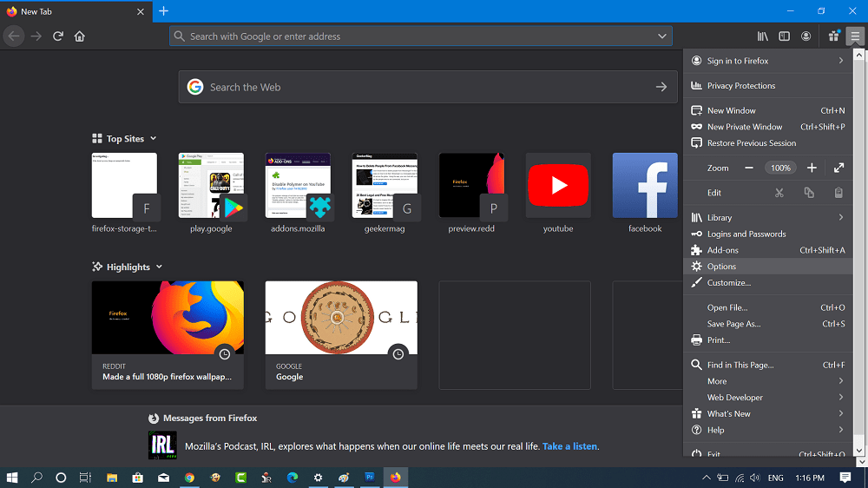Copy selection from Edit row

click(809, 193)
